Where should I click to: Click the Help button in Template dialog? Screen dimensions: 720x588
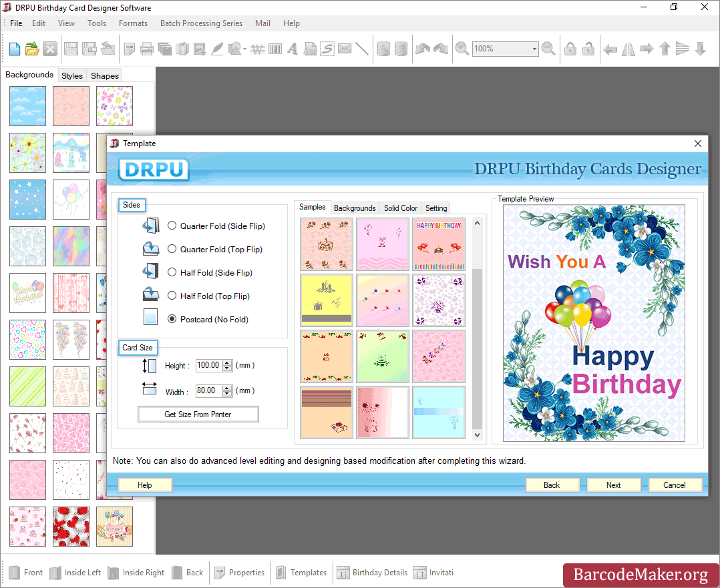pos(145,485)
